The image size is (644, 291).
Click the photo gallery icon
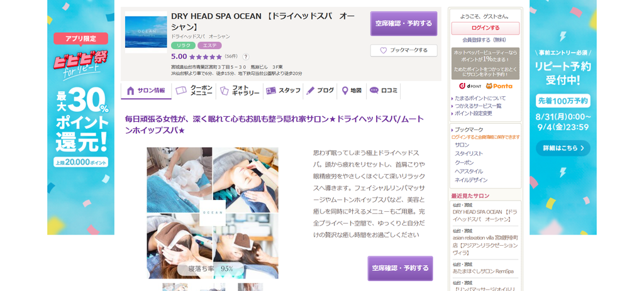(225, 91)
